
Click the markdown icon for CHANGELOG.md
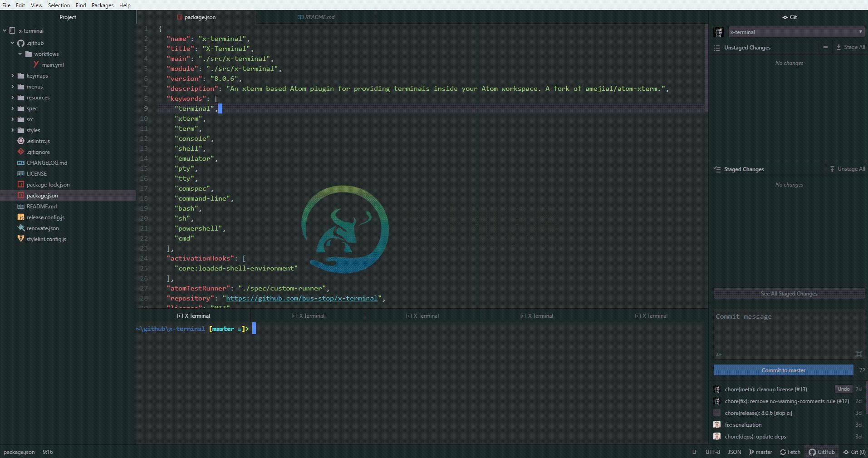point(21,163)
